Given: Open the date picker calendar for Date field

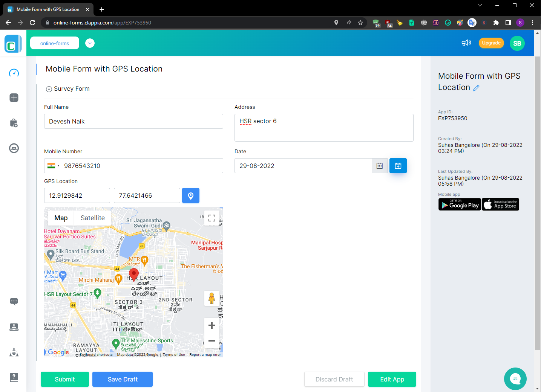Looking at the screenshot, I should click(x=379, y=166).
